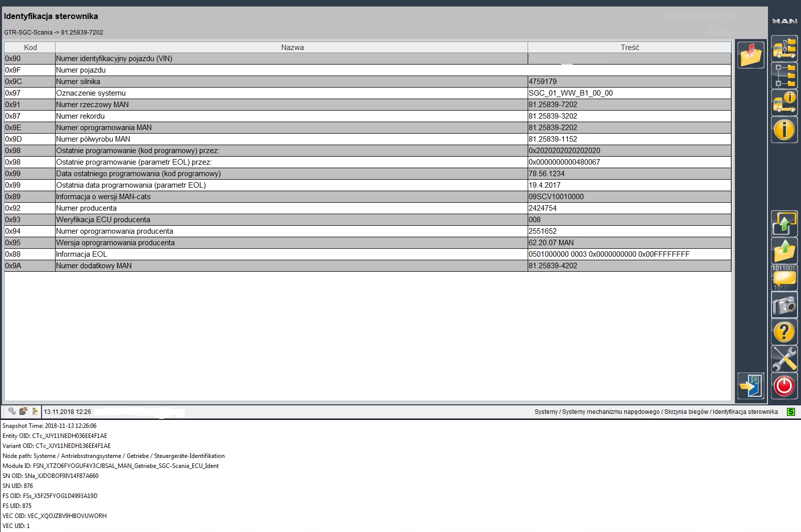Select the Weryfikacja ECU producenta row
Image resolution: width=801 pixels, height=532 pixels.
coord(368,220)
